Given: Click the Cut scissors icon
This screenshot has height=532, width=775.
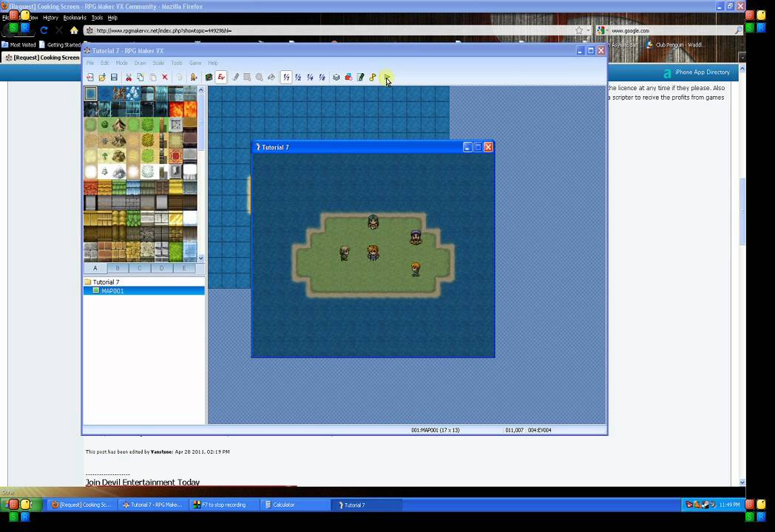Looking at the screenshot, I should click(x=129, y=78).
